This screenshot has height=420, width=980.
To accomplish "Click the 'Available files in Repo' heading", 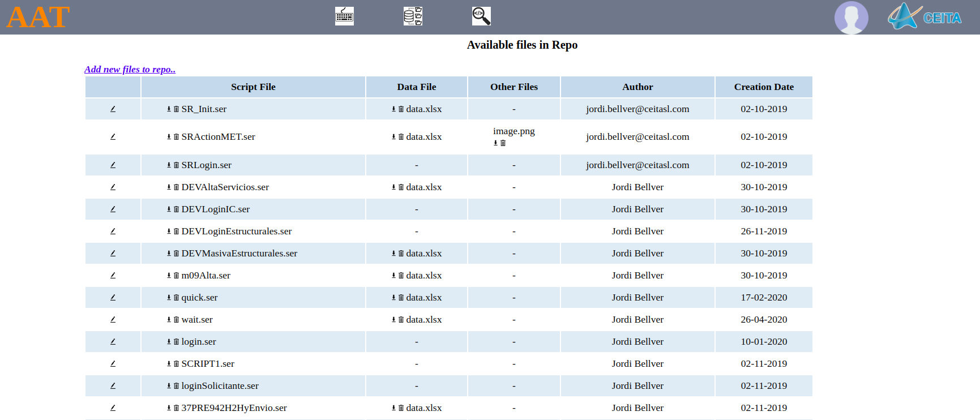I will click(522, 45).
